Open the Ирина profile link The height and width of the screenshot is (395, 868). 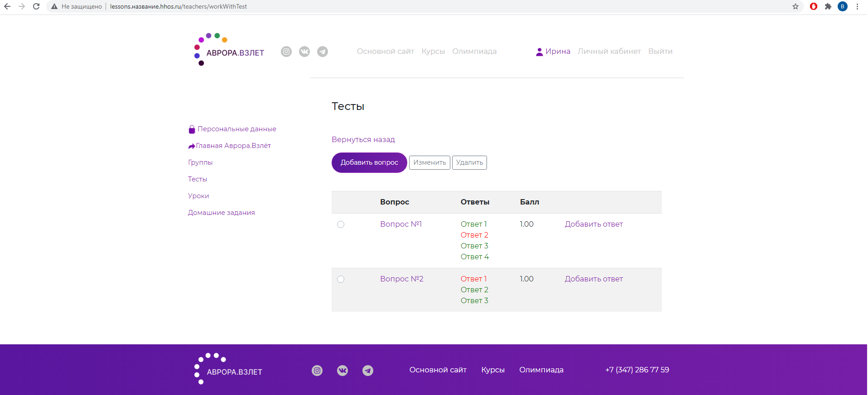(x=558, y=52)
